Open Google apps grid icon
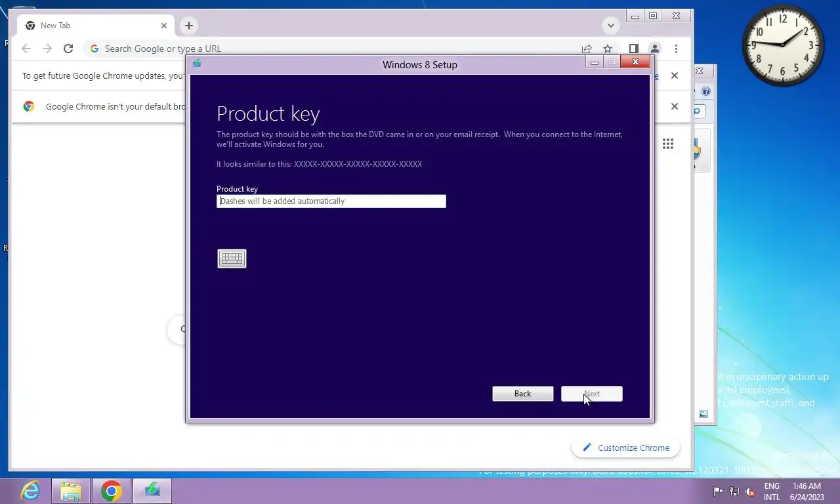This screenshot has width=840, height=504. (668, 144)
